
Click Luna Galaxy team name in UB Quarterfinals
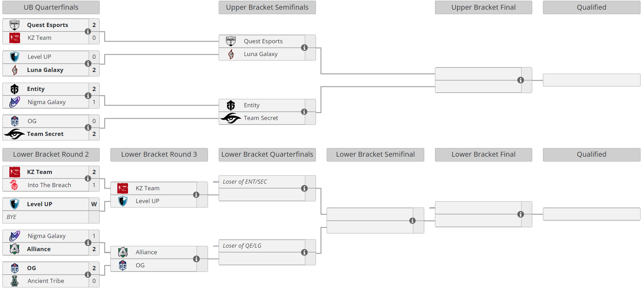(45, 70)
